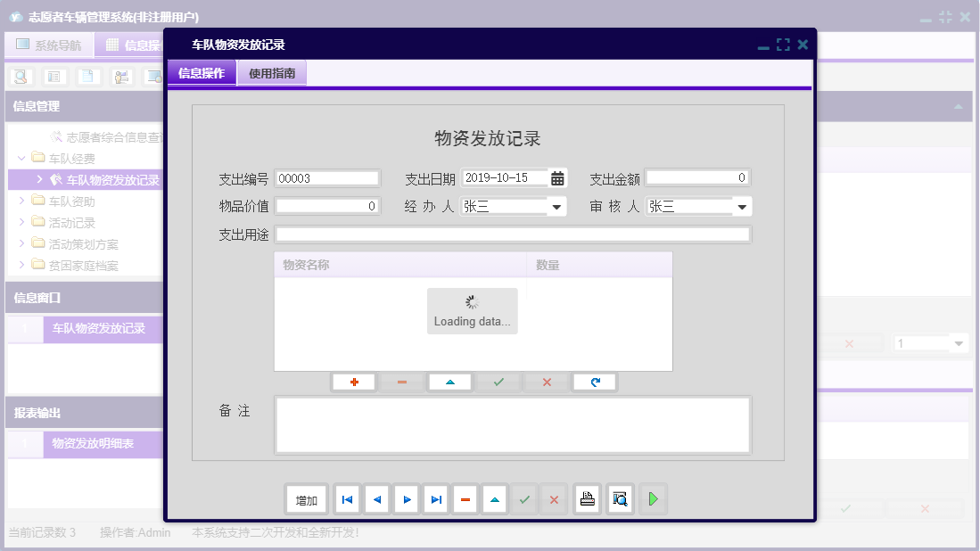
Task: Open the 系统导航 menu
Action: [x=49, y=44]
